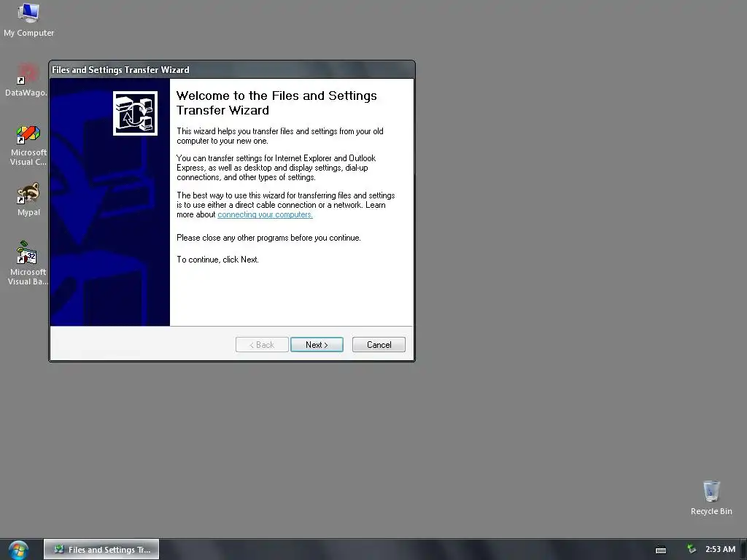Select the Recycle Bin icon
Viewport: 747px width, 560px height.
click(711, 497)
